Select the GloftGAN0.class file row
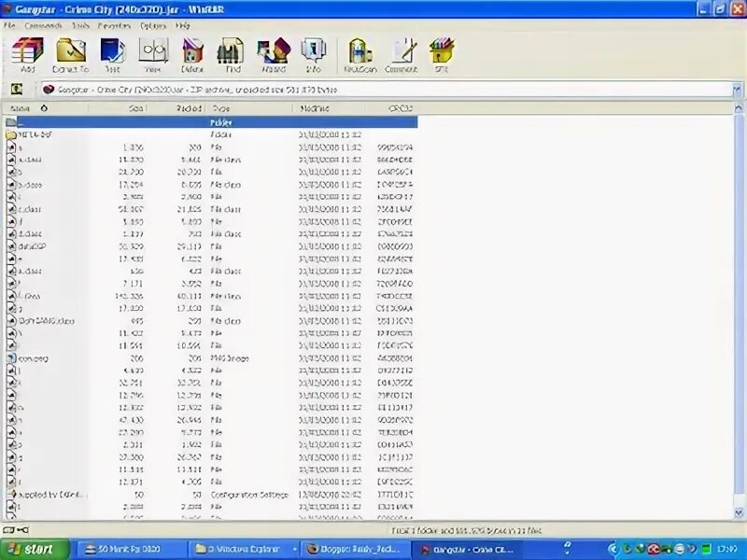747x560 pixels. [x=211, y=321]
